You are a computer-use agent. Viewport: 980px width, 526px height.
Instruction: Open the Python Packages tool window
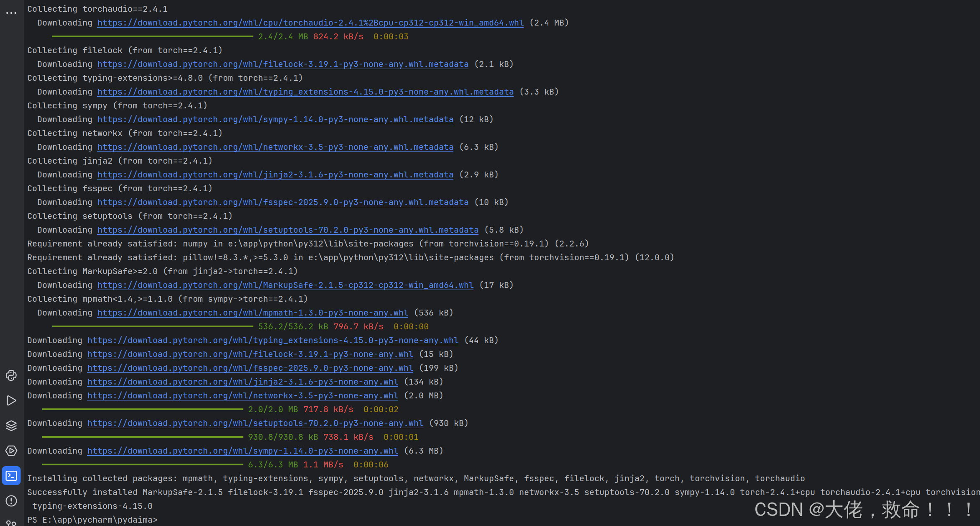11,426
